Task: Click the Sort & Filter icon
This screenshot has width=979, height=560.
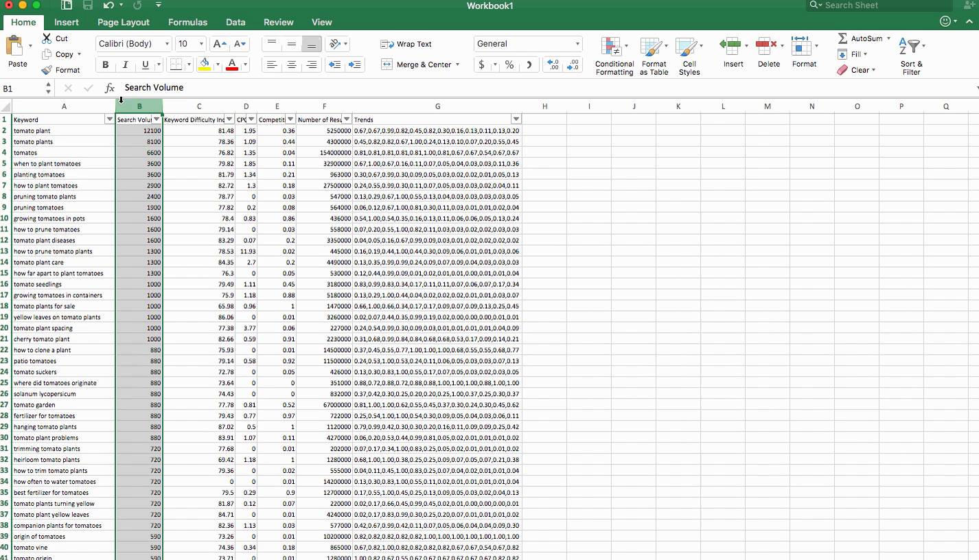Action: 911,47
